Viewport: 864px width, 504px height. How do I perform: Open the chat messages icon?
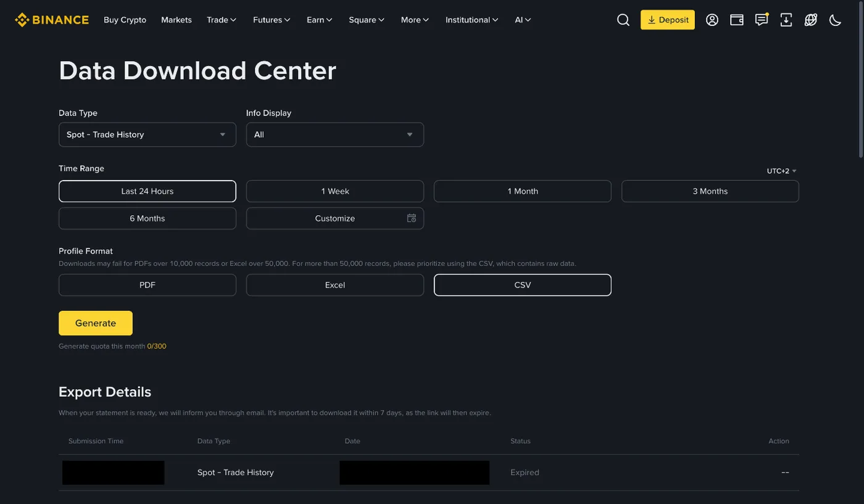tap(762, 20)
